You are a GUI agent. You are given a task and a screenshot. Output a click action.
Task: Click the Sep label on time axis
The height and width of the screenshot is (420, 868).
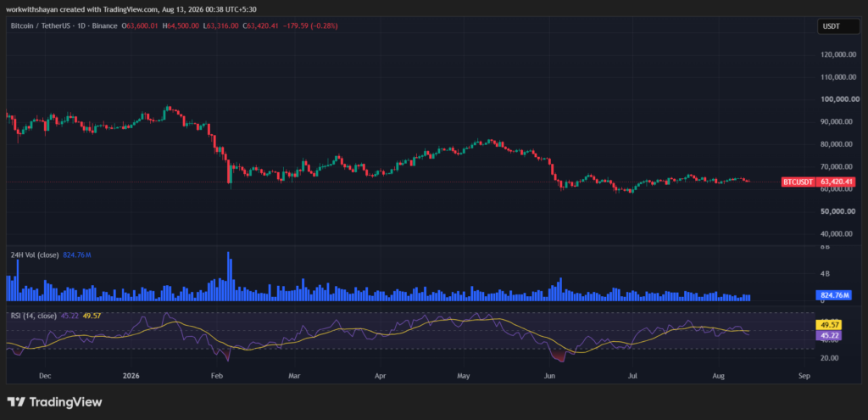point(804,376)
